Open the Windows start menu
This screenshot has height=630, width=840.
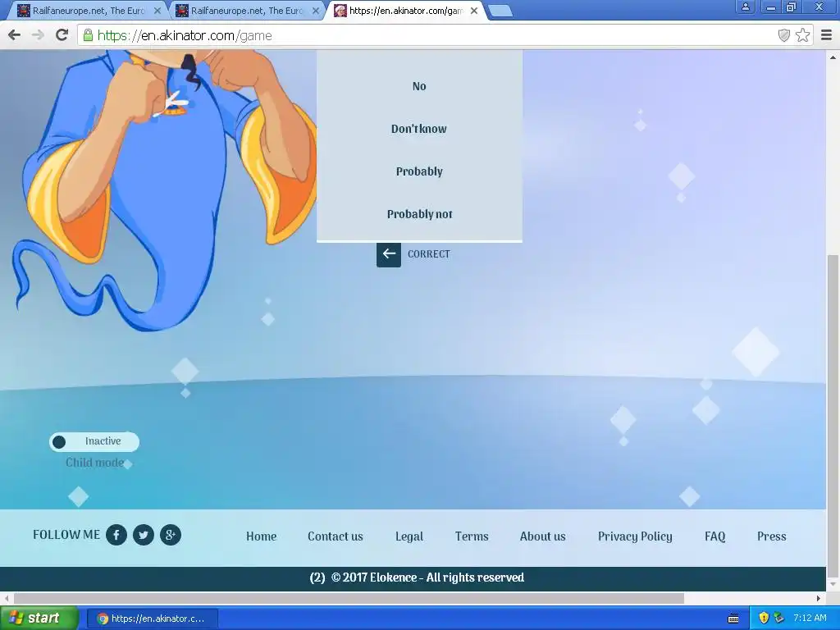[x=39, y=619]
